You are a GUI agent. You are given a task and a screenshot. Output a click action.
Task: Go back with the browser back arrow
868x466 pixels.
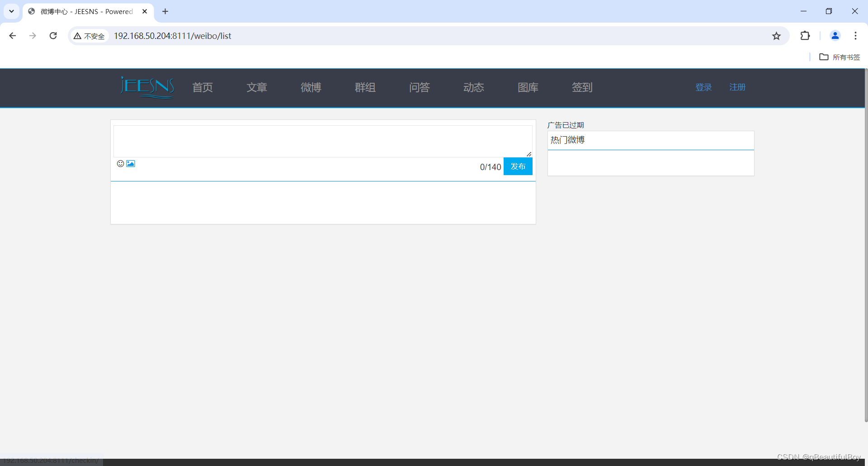click(x=13, y=36)
